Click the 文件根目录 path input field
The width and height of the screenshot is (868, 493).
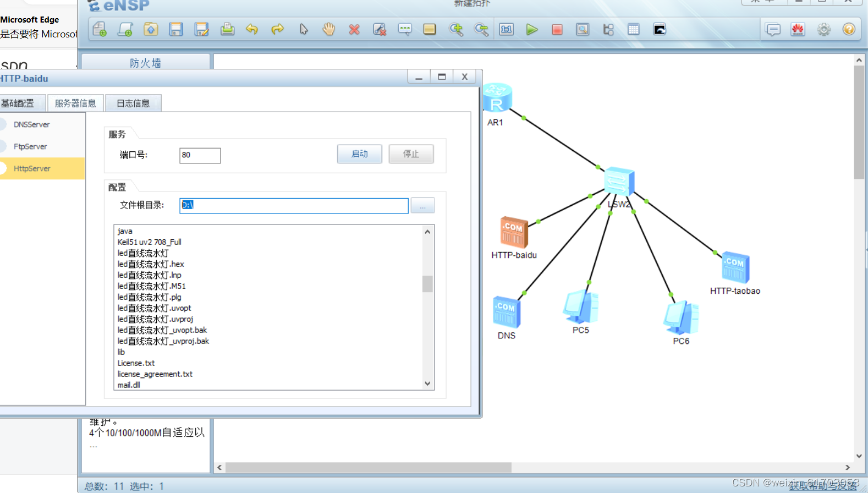point(294,205)
